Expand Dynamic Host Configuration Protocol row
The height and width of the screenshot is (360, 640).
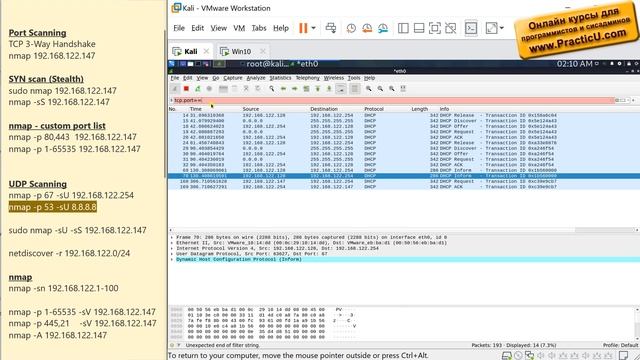[172, 259]
